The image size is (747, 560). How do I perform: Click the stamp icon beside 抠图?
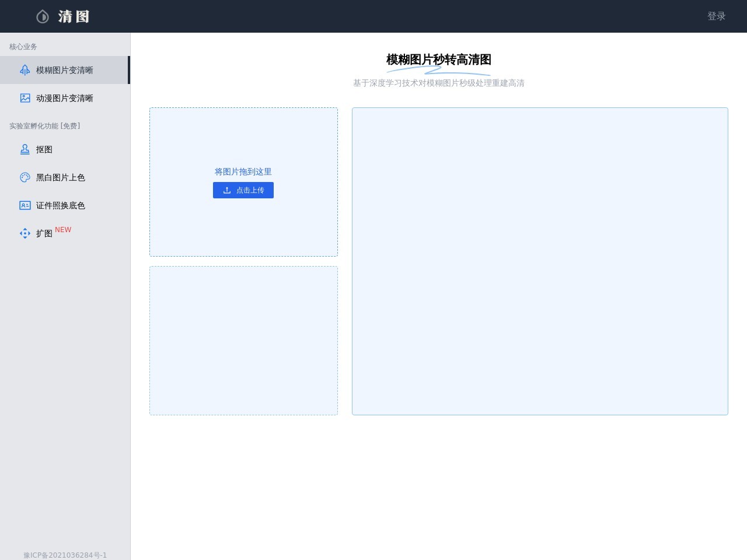25,149
